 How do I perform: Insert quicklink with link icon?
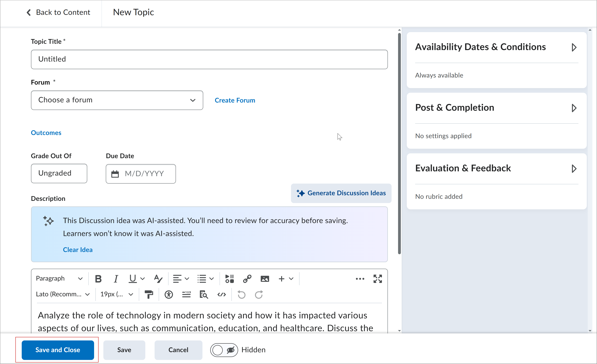click(x=247, y=279)
